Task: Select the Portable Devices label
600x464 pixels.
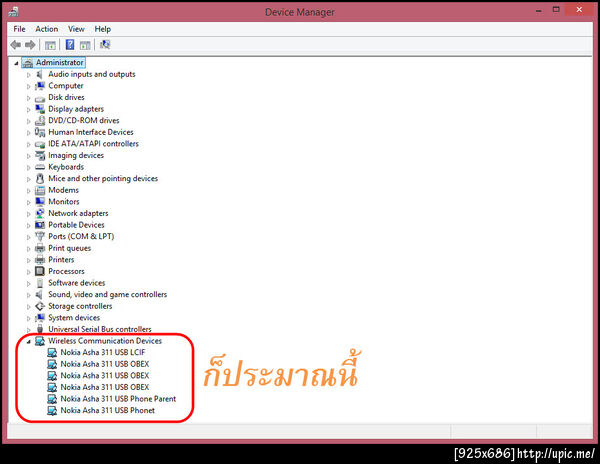Action: (x=76, y=225)
